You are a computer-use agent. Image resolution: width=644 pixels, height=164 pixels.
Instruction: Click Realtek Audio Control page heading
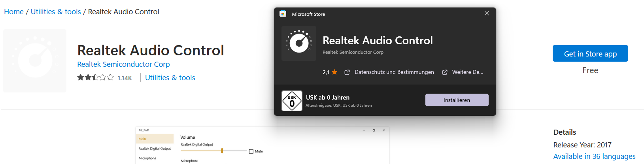pyautogui.click(x=151, y=50)
